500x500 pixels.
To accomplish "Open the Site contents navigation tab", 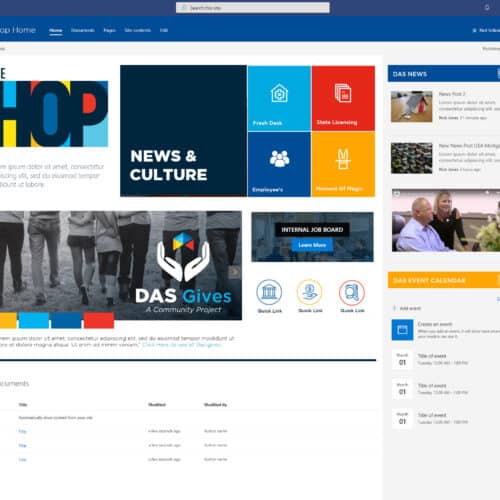I will [x=137, y=30].
